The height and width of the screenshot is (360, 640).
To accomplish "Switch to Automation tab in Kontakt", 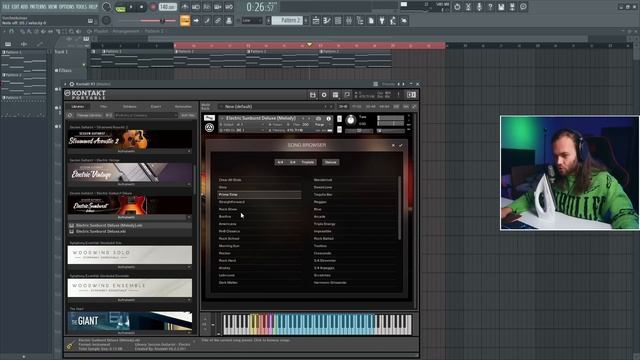I will coord(183,107).
